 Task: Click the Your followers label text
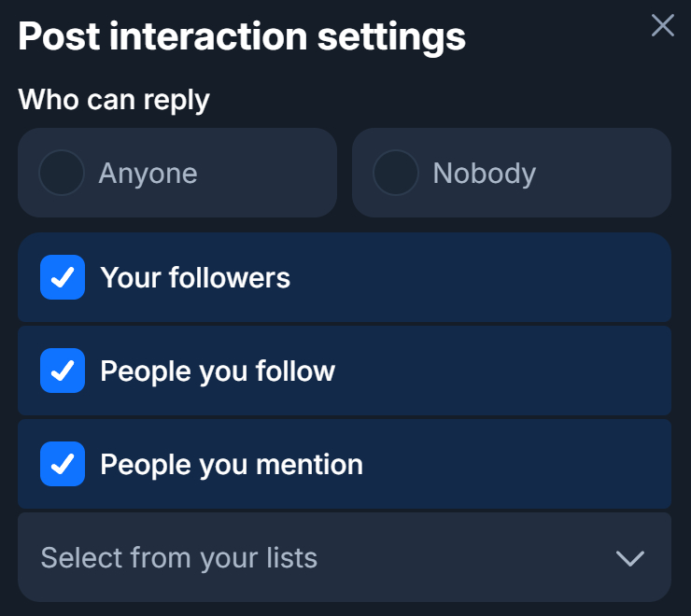click(195, 277)
